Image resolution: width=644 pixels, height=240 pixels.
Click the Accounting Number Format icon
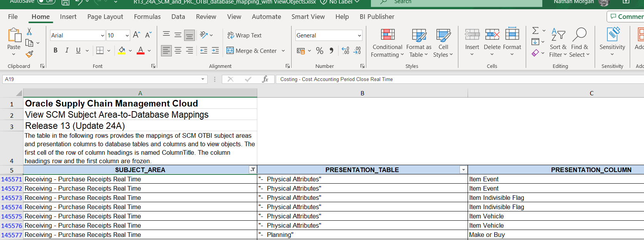(301, 51)
